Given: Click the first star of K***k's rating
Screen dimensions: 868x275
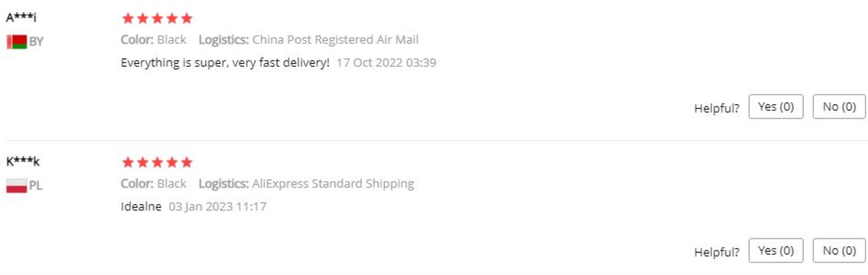Looking at the screenshot, I should (128, 162).
